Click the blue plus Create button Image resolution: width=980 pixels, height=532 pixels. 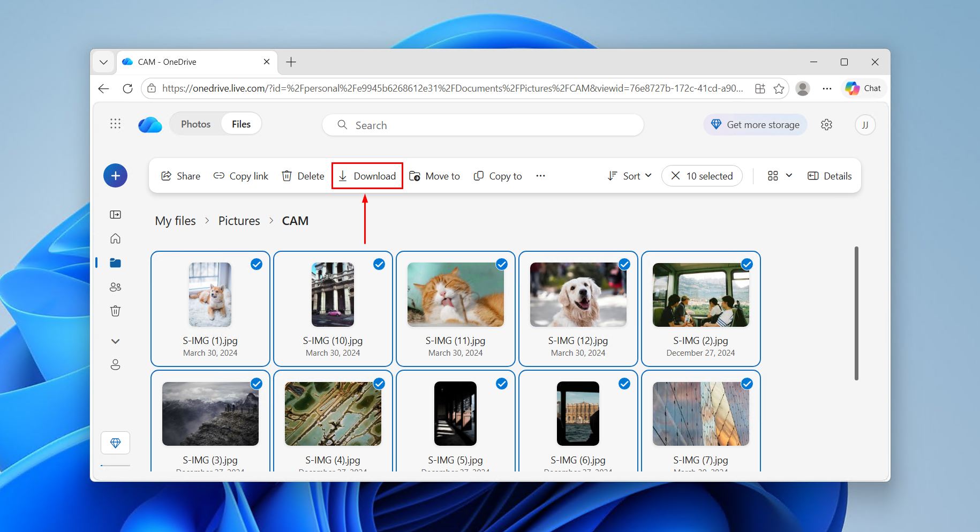pyautogui.click(x=115, y=176)
